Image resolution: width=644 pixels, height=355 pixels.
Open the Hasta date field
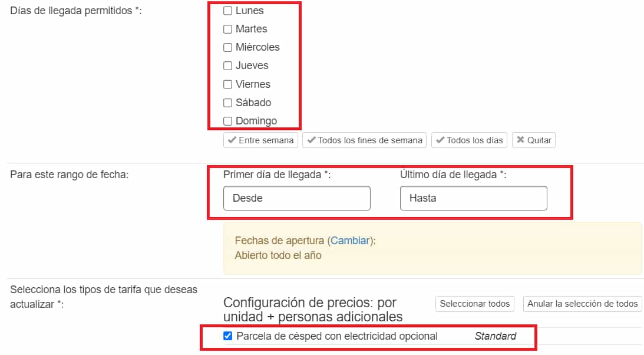coord(474,198)
